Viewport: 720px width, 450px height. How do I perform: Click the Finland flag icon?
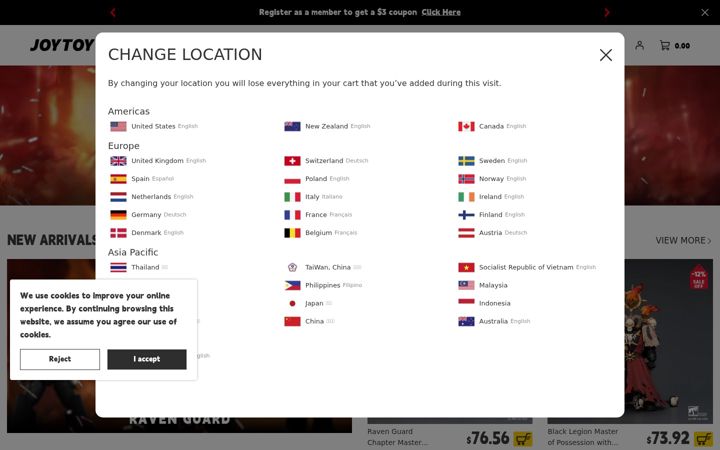(466, 214)
